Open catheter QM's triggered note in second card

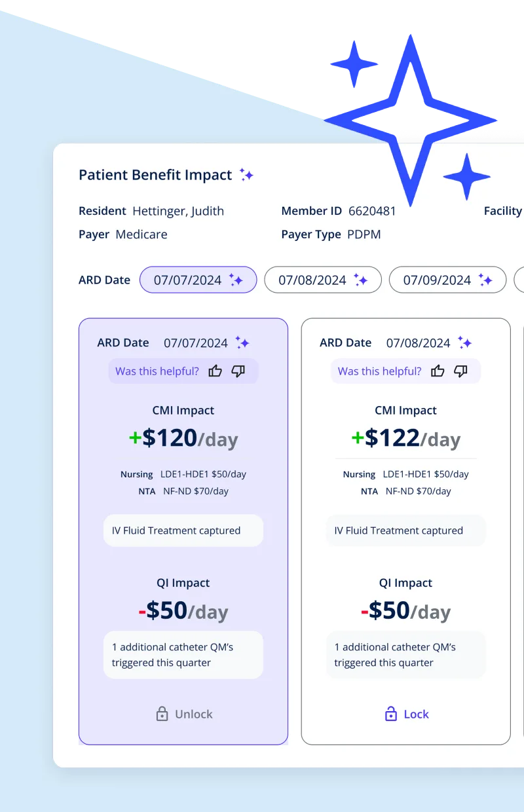(x=406, y=655)
